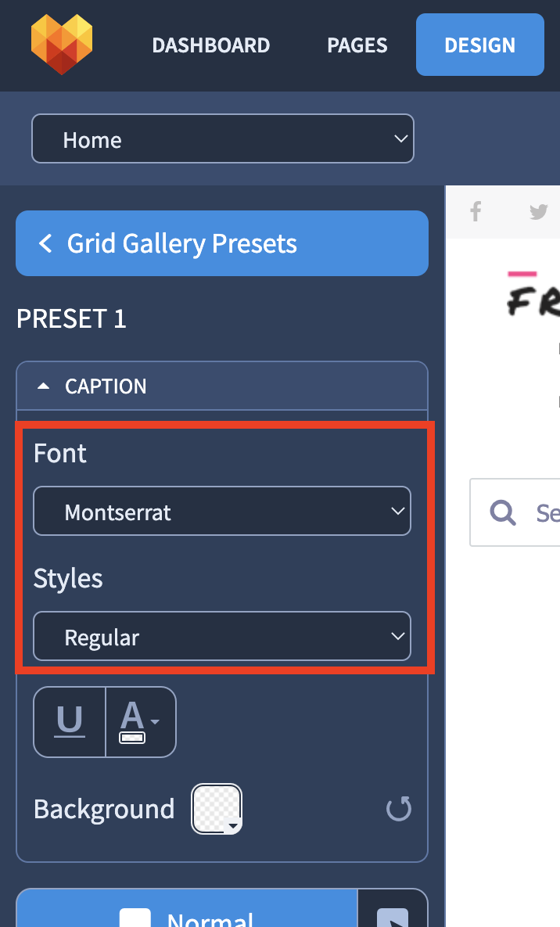Click the back chevron in Grid Gallery Presets

tap(45, 243)
